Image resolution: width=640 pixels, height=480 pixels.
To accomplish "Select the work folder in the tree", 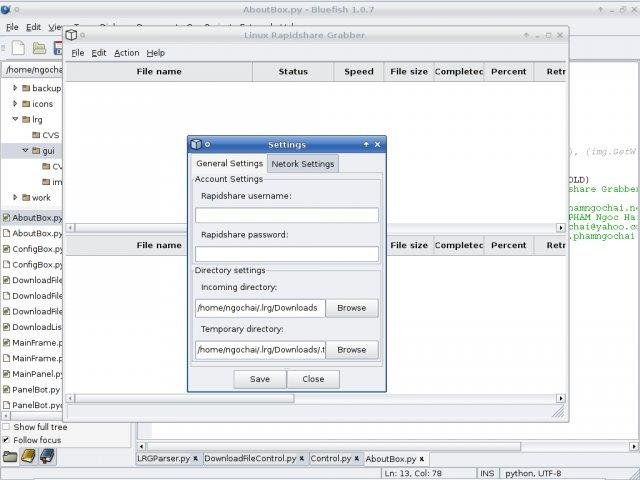I will point(36,198).
